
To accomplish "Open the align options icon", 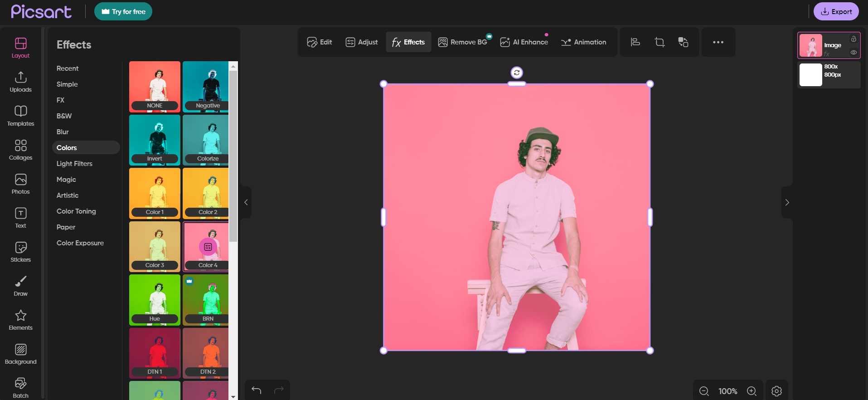I will [635, 42].
